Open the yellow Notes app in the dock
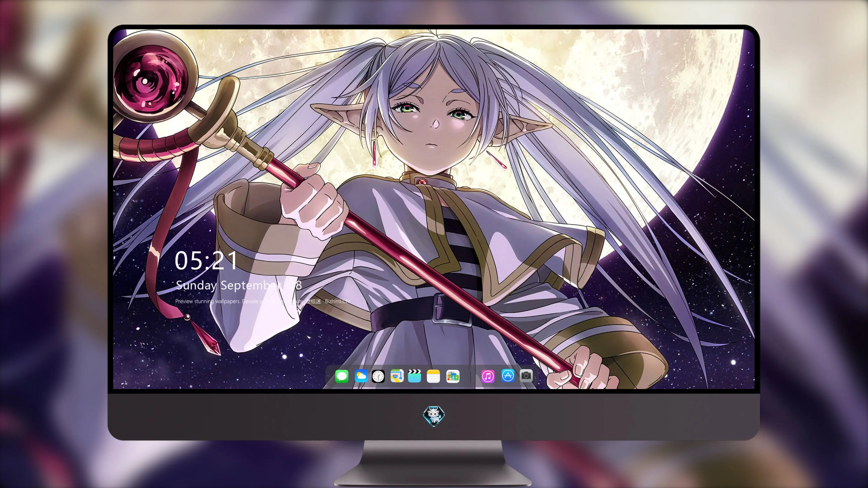Image resolution: width=868 pixels, height=488 pixels. [x=433, y=376]
